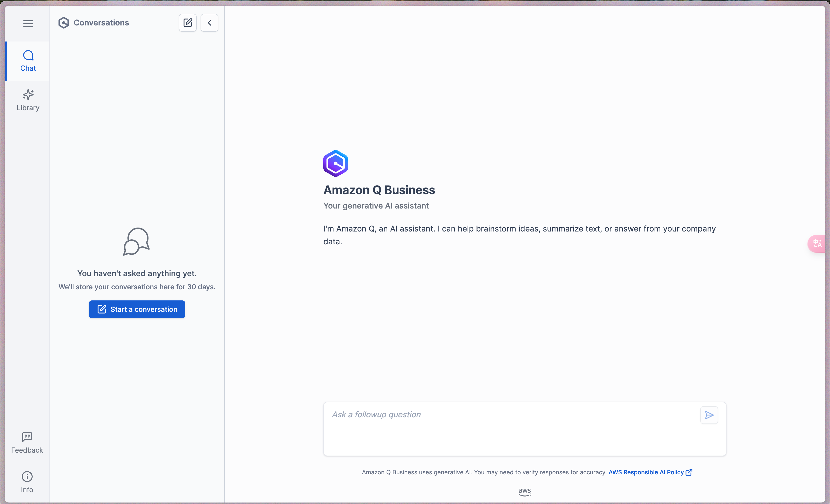The width and height of the screenshot is (830, 504).
Task: Select the conversations dropdown expander
Action: (210, 22)
